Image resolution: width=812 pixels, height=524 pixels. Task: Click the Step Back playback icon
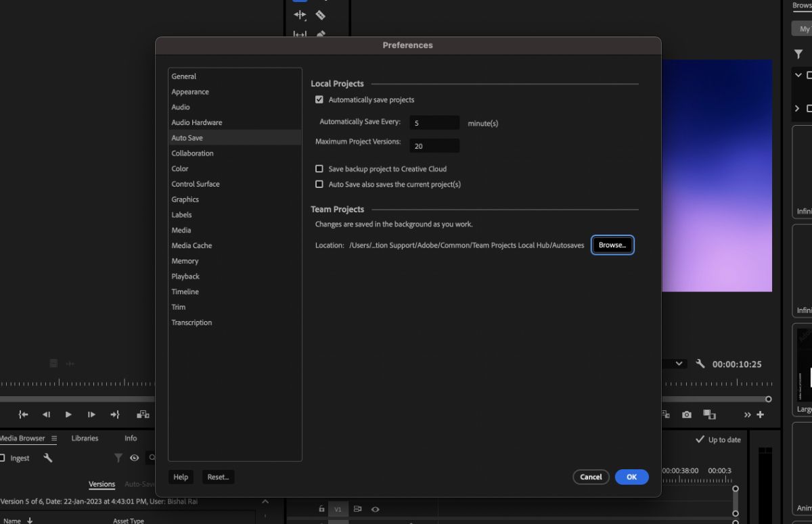(x=46, y=414)
